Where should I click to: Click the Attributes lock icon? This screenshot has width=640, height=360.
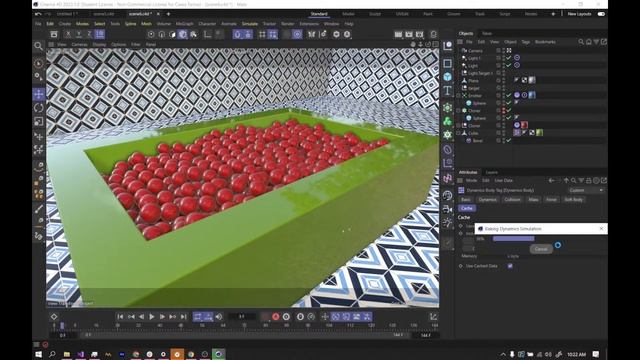(x=589, y=180)
